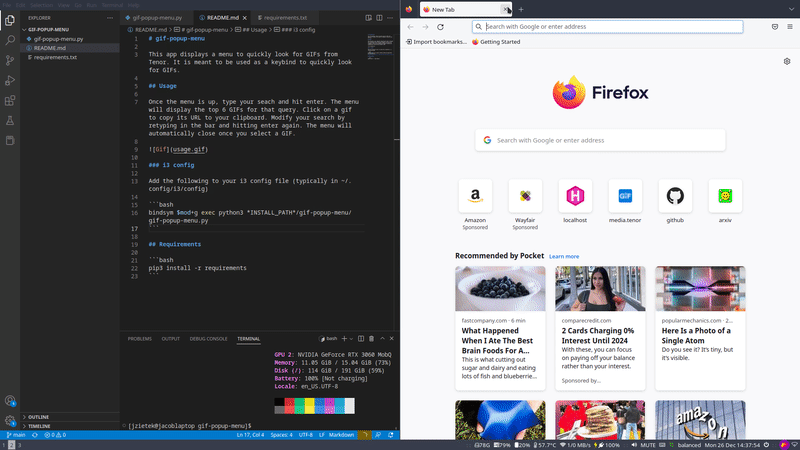
Task: Open the Search view in VS Code activity bar
Action: coord(10,40)
